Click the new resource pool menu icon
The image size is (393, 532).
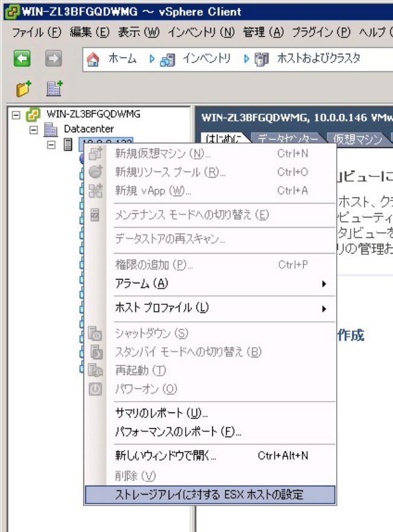[x=96, y=172]
